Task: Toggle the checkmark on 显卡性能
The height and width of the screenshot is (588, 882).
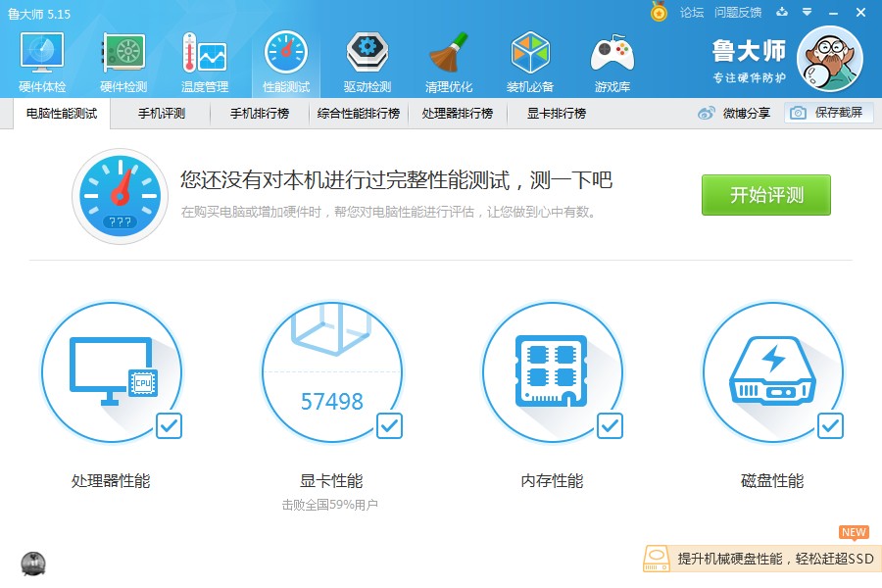Action: (x=390, y=426)
